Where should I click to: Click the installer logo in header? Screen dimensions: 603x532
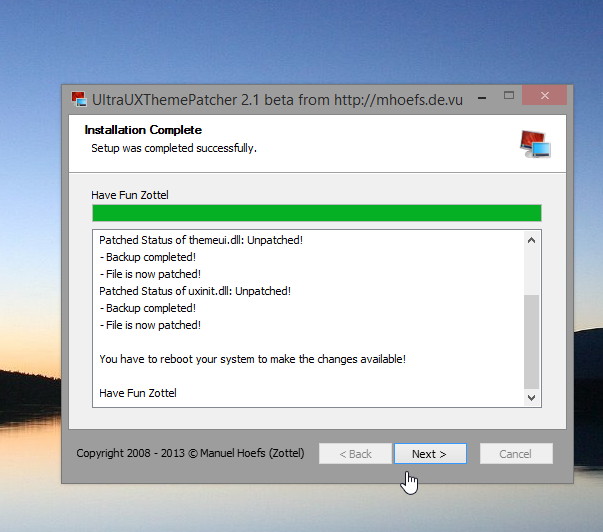point(535,144)
